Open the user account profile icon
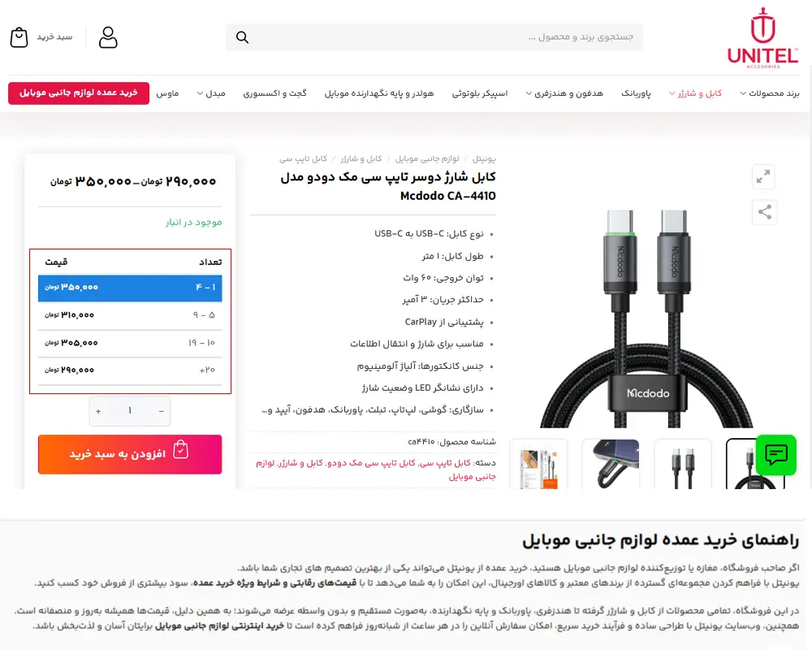This screenshot has height=650, width=812. click(108, 37)
